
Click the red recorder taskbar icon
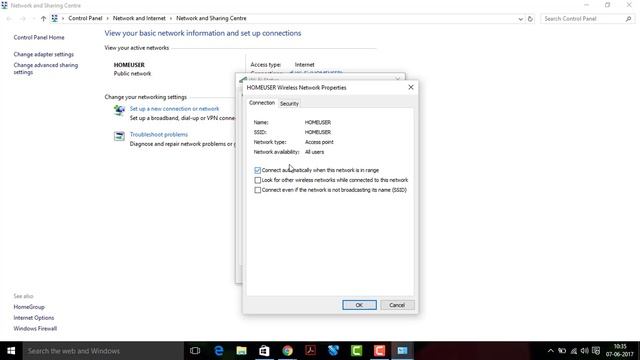pyautogui.click(x=379, y=351)
